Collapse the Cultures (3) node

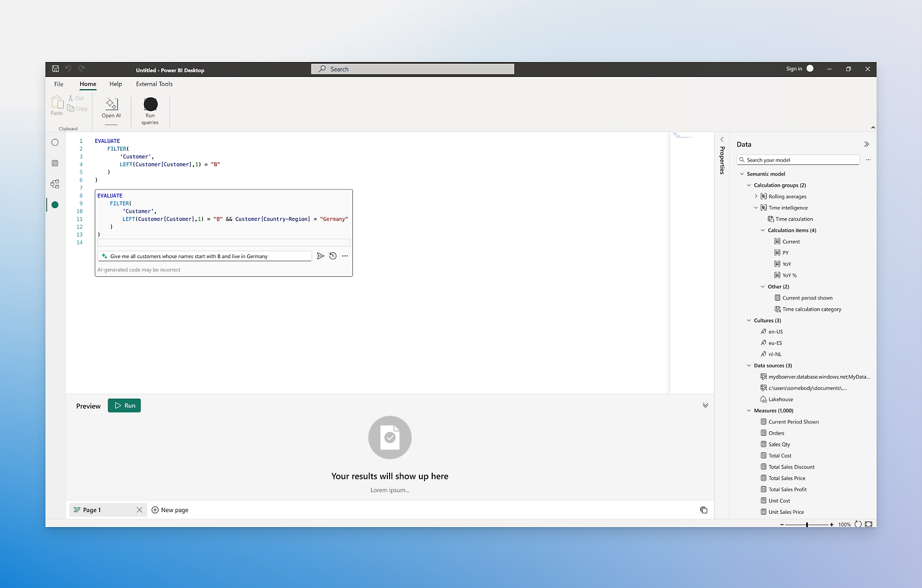[749, 321]
